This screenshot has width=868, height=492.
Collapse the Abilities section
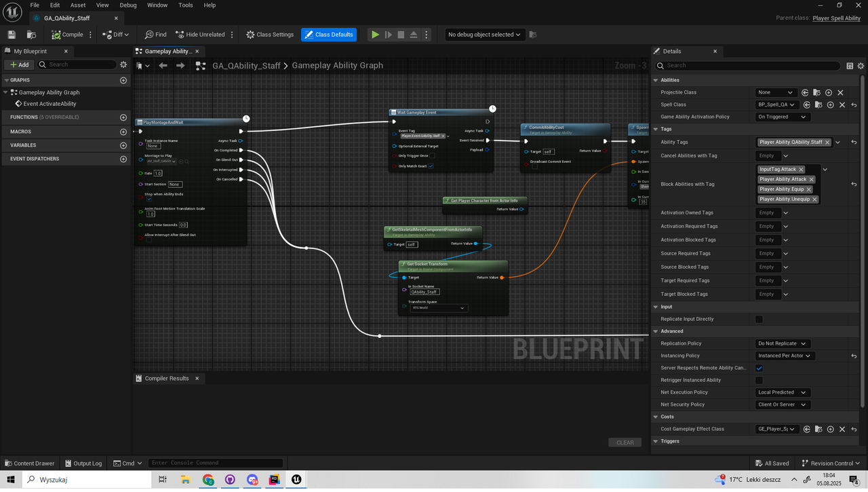(656, 80)
